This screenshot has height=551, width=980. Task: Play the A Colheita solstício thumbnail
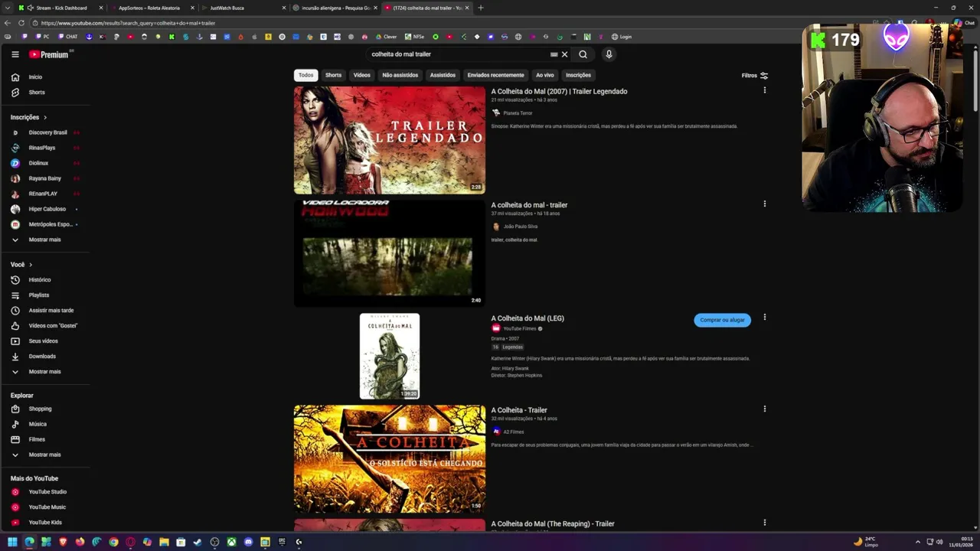coord(390,458)
